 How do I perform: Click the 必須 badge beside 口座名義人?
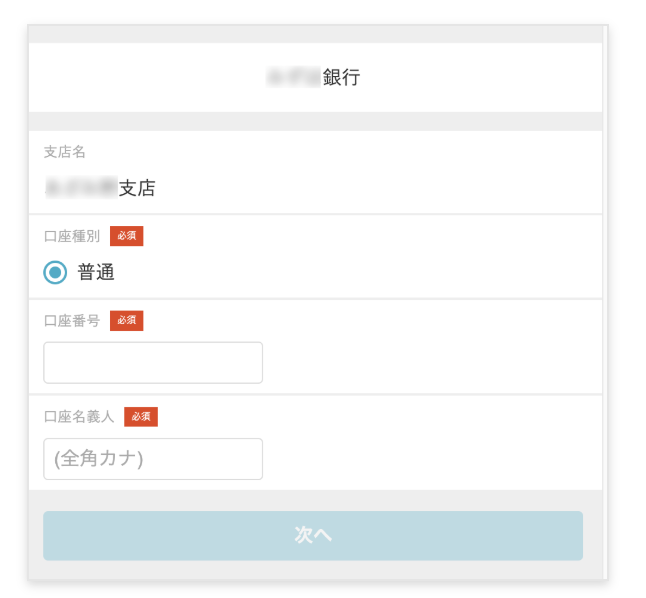point(141,417)
